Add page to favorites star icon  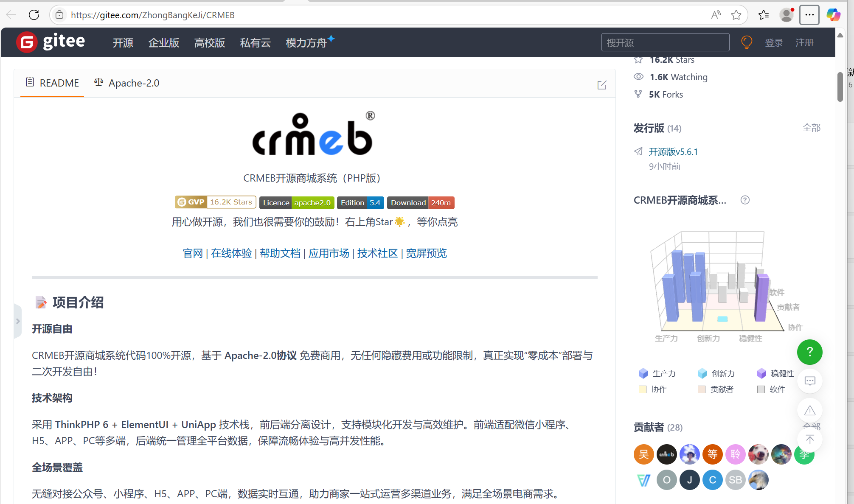(x=736, y=15)
